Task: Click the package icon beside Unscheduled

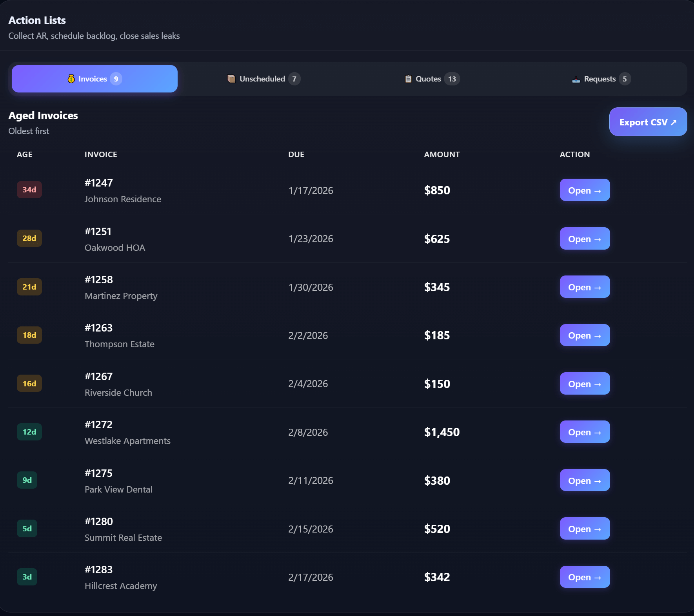Action: click(x=231, y=79)
